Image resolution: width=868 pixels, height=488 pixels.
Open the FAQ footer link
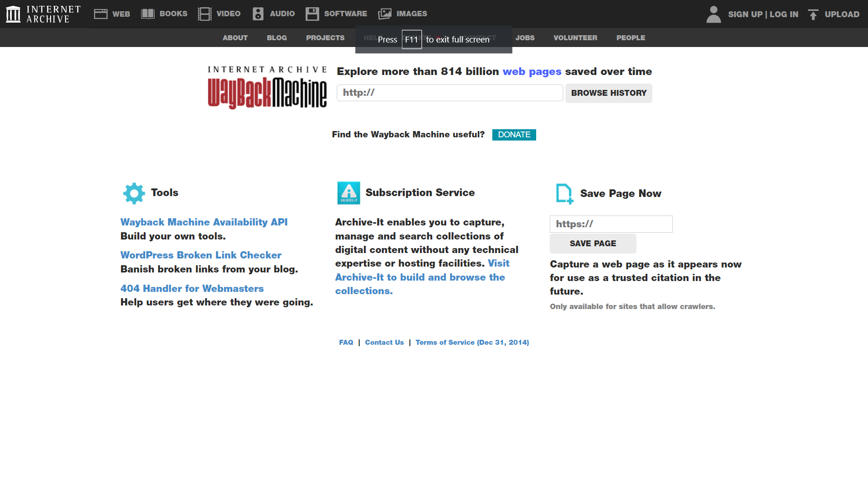point(346,343)
